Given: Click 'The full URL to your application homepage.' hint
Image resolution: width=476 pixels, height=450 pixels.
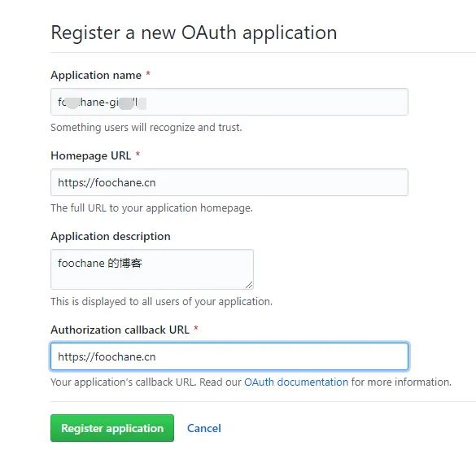Looking at the screenshot, I should tap(151, 208).
